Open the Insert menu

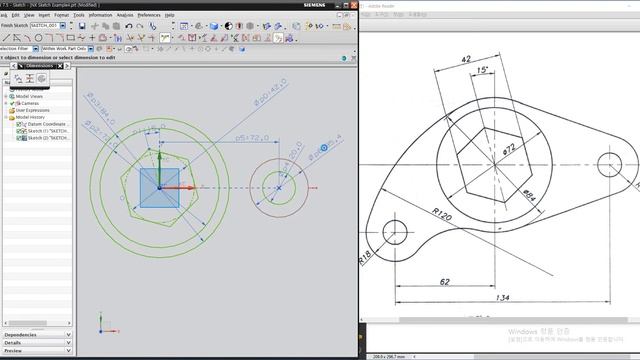click(44, 15)
